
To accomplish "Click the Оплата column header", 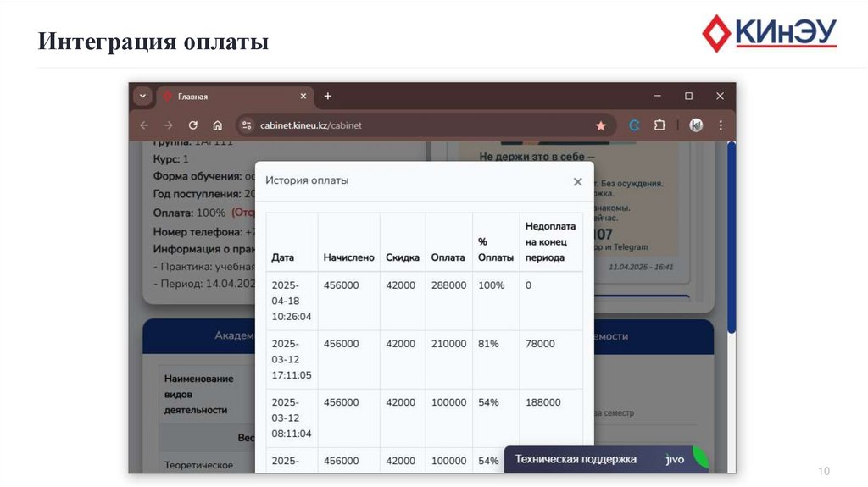I will 448,257.
